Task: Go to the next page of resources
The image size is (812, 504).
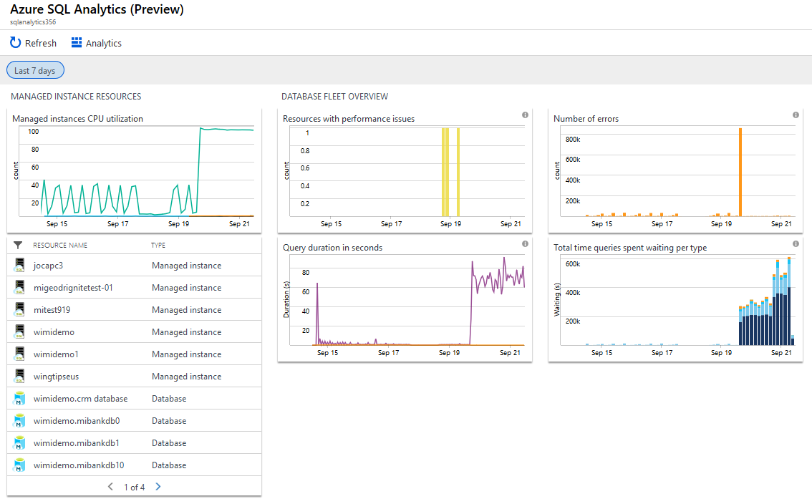Action: [158, 486]
